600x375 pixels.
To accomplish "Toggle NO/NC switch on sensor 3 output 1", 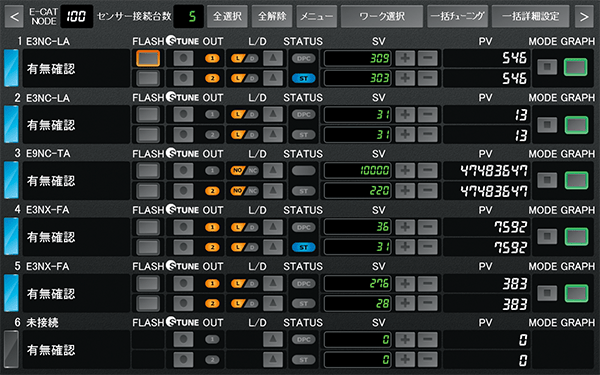I will click(x=245, y=171).
